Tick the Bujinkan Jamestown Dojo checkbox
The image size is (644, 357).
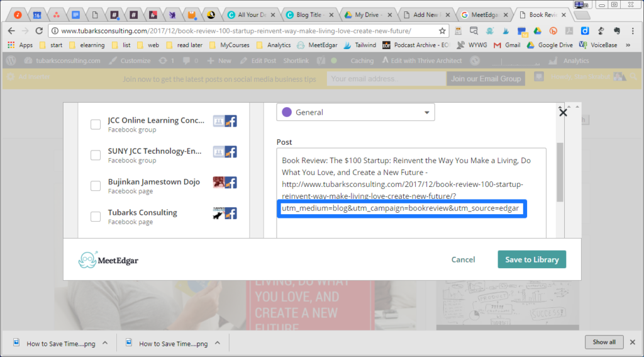tap(96, 186)
